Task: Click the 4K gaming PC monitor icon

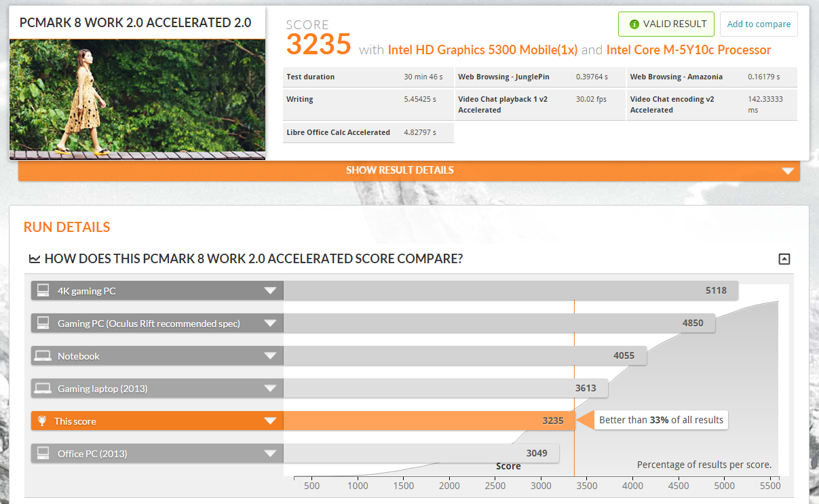Action: pos(43,290)
